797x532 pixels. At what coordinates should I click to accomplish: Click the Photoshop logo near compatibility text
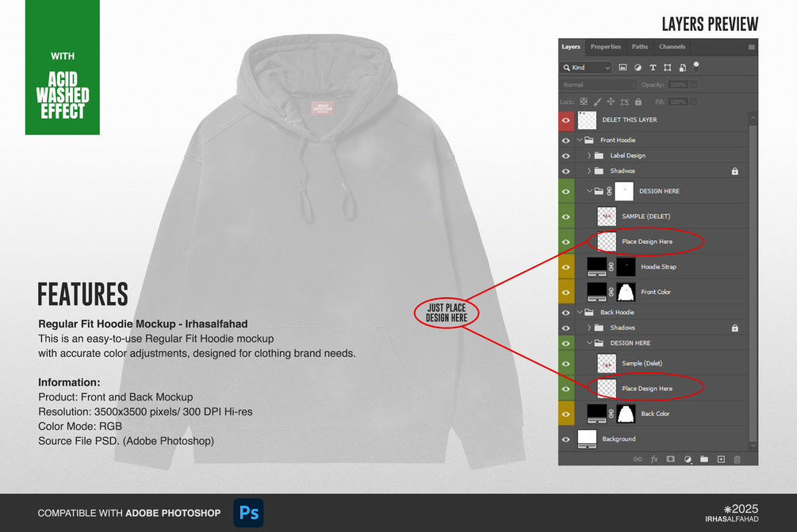pyautogui.click(x=248, y=513)
